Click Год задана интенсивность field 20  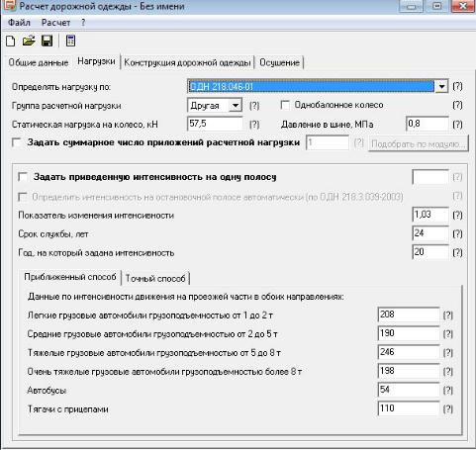click(x=430, y=252)
